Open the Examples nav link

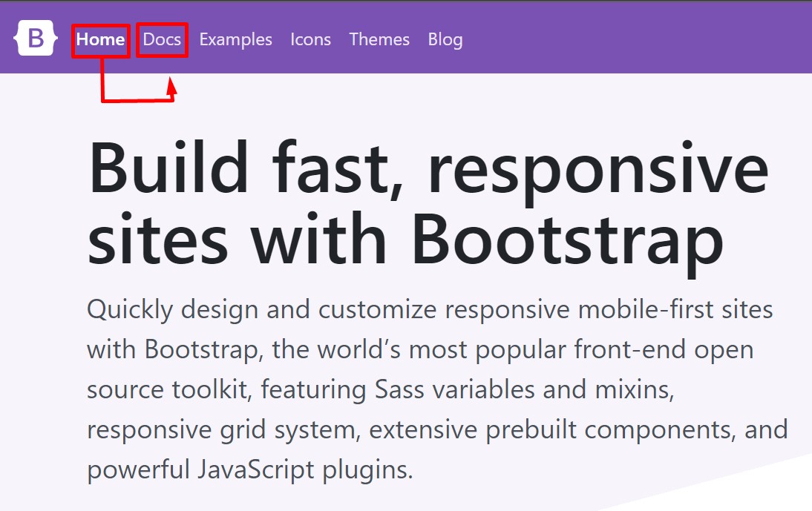point(235,39)
